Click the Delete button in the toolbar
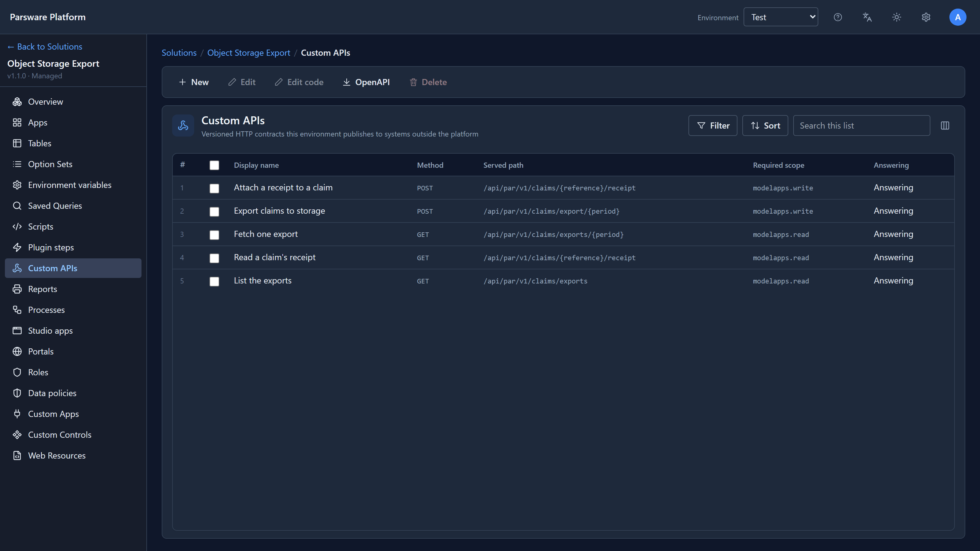Viewport: 980px width, 551px height. (428, 82)
